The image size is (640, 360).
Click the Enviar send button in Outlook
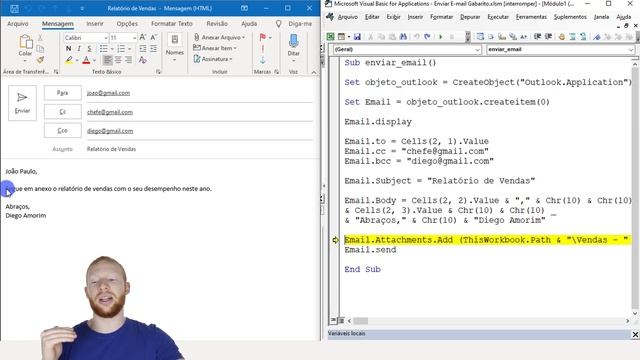tap(22, 103)
